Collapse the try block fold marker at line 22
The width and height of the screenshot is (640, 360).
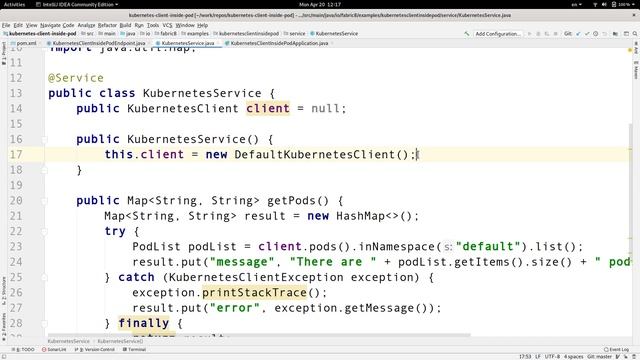click(44, 231)
